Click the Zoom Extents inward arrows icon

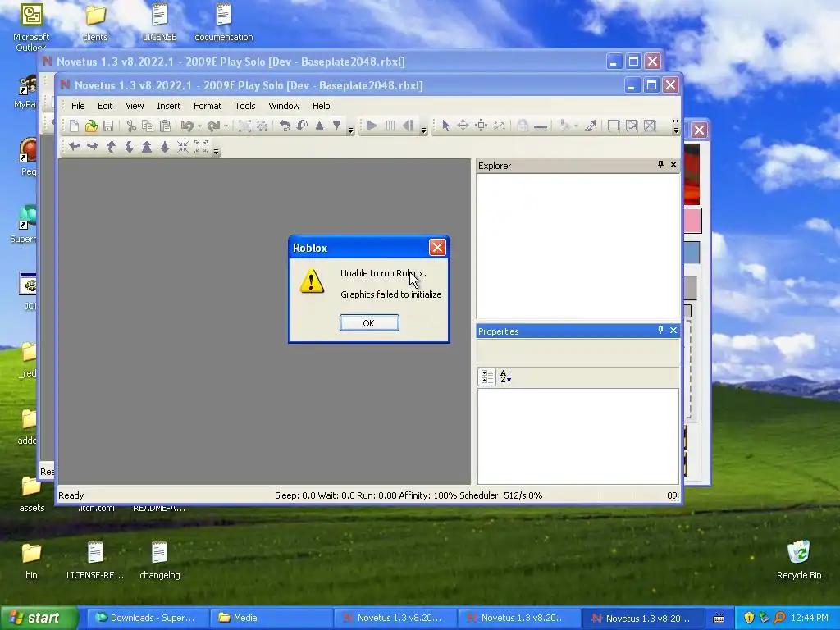(183, 147)
